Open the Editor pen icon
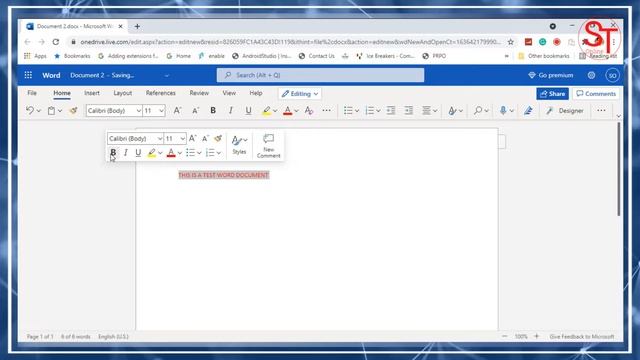Image resolution: width=640 pixels, height=360 pixels. tap(528, 111)
